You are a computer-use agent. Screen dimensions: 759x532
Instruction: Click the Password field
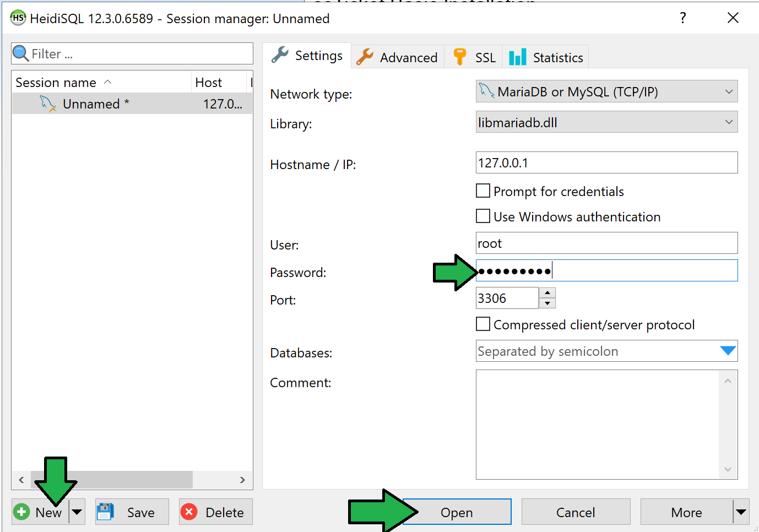pyautogui.click(x=606, y=270)
